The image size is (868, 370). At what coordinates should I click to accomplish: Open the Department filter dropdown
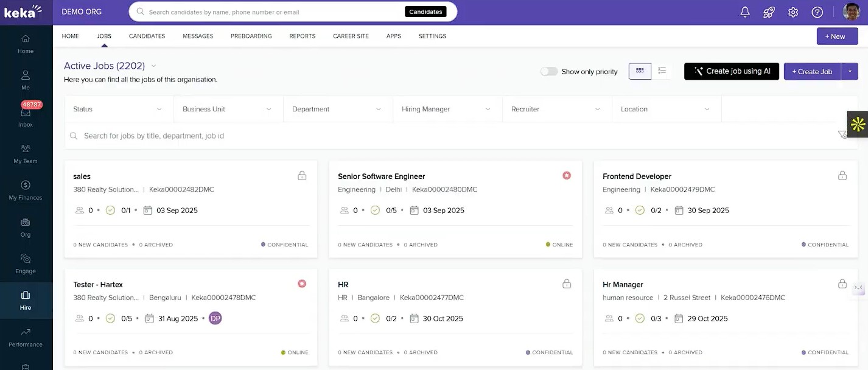click(338, 110)
